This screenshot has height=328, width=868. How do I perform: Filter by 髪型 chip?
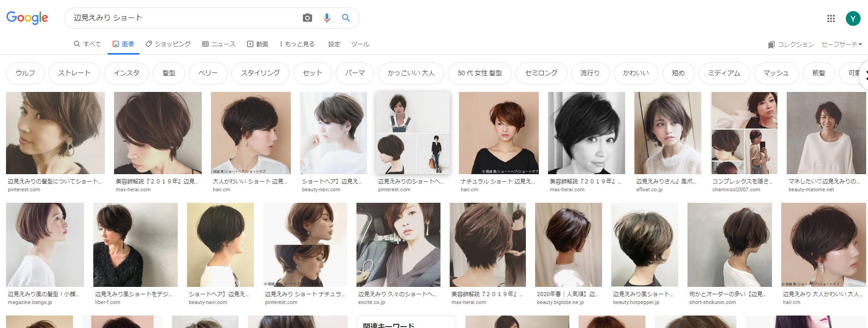(x=169, y=73)
